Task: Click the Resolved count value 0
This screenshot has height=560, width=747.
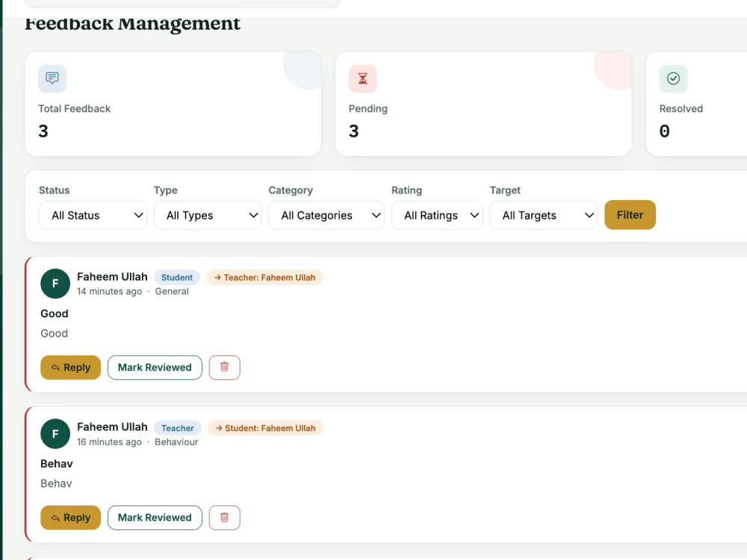Action: [x=665, y=131]
